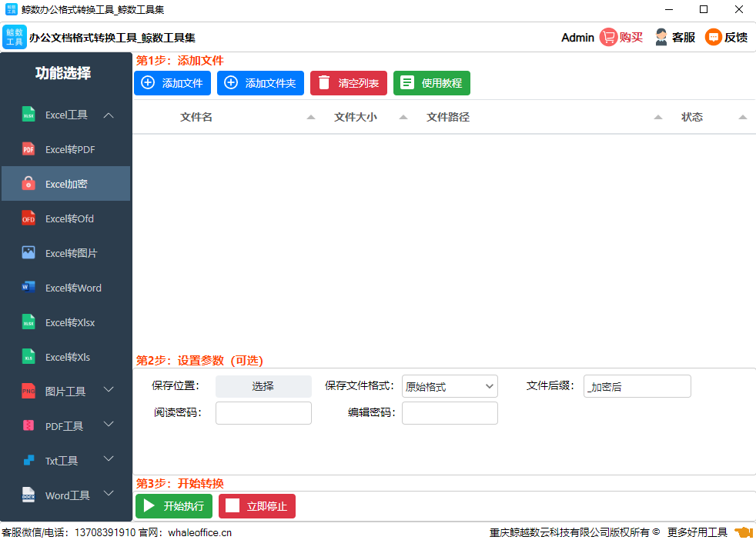Sort by 状态 column arrow
Screen dimensions: 756x540
(743, 117)
